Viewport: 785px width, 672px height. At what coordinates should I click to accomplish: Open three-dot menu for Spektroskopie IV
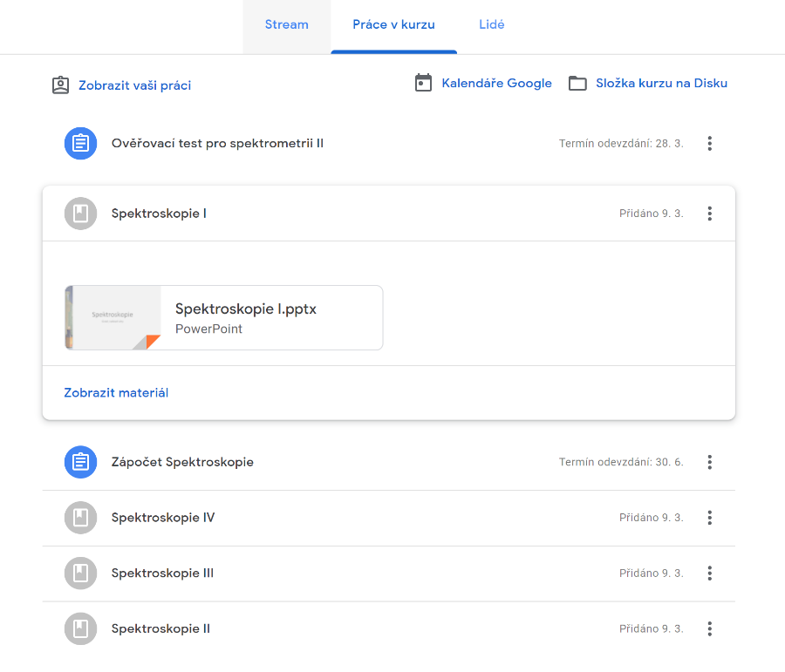(x=710, y=518)
